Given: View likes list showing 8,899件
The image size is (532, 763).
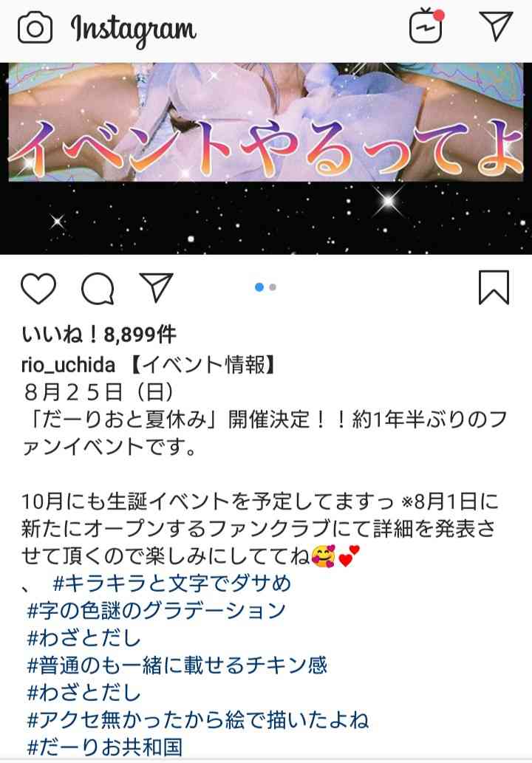Looking at the screenshot, I should 99,335.
